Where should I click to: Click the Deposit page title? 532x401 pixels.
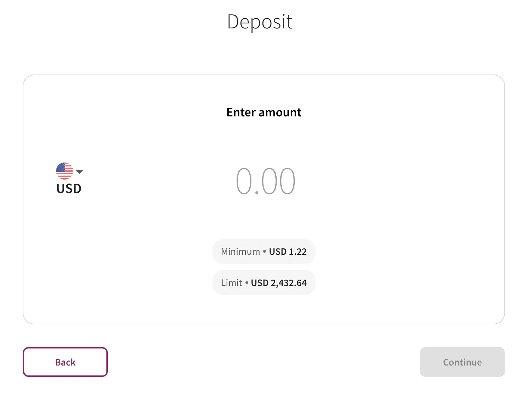[260, 21]
